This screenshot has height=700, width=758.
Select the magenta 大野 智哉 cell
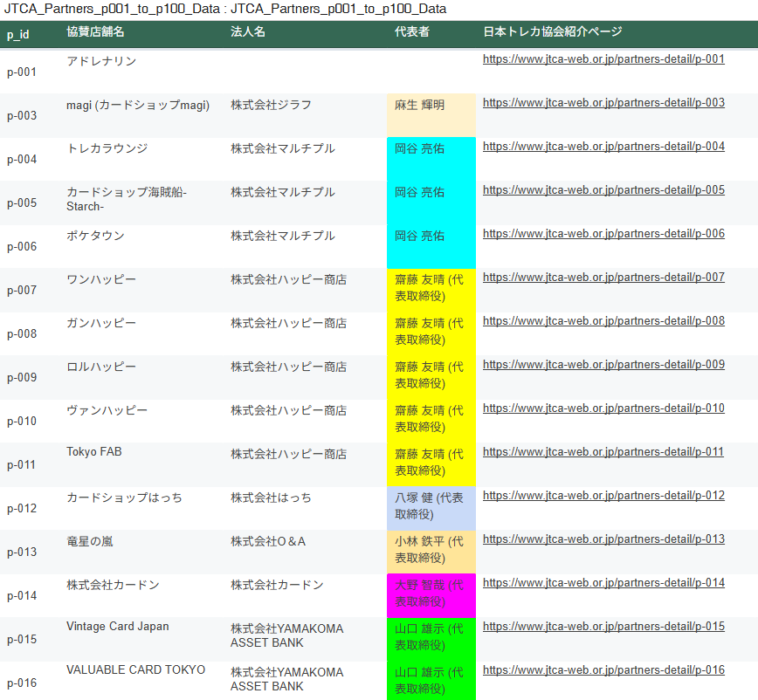[x=431, y=595]
